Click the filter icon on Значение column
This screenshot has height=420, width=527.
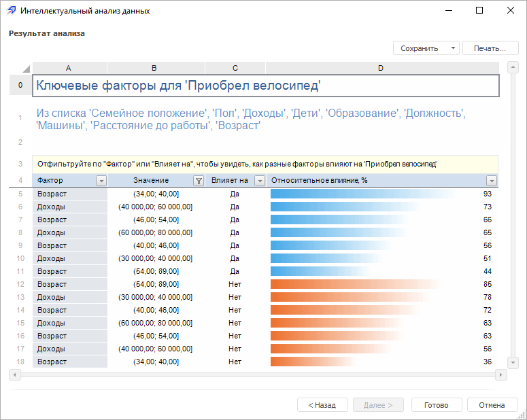click(198, 181)
